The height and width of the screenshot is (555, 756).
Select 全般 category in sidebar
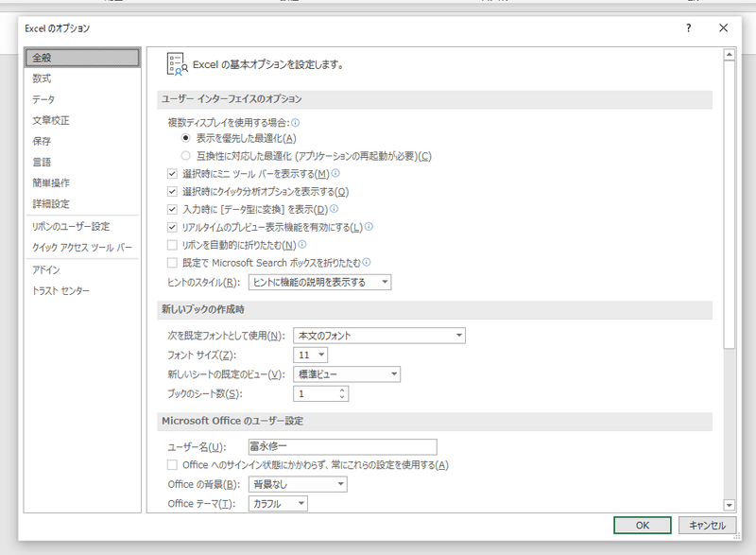click(82, 58)
